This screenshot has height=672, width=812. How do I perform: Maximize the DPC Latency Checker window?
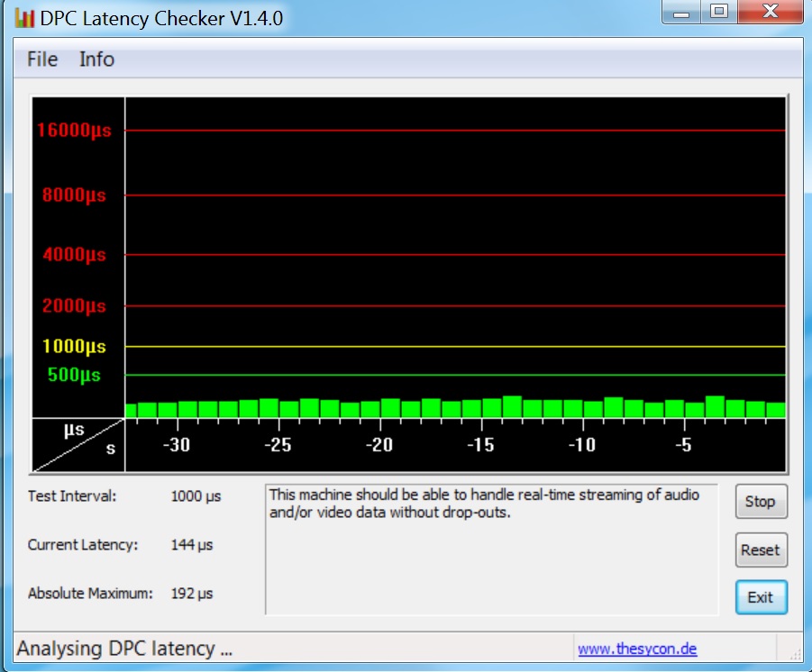719,13
